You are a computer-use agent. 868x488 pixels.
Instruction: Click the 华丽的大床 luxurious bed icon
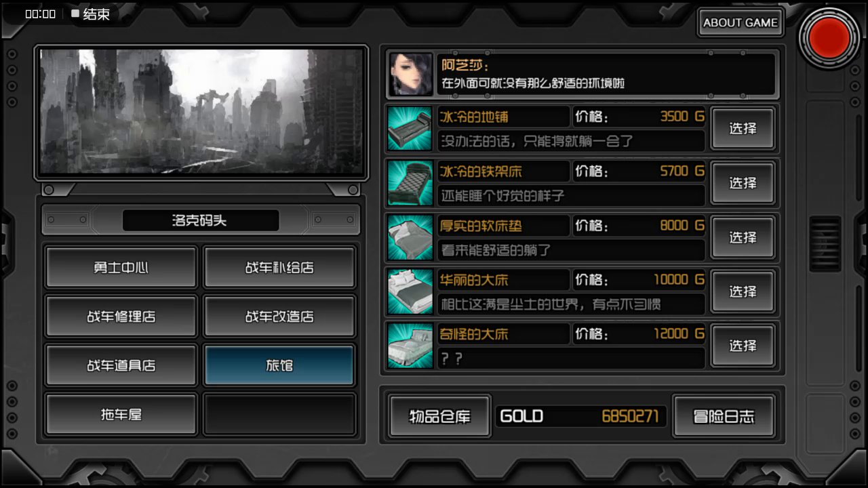tap(410, 291)
